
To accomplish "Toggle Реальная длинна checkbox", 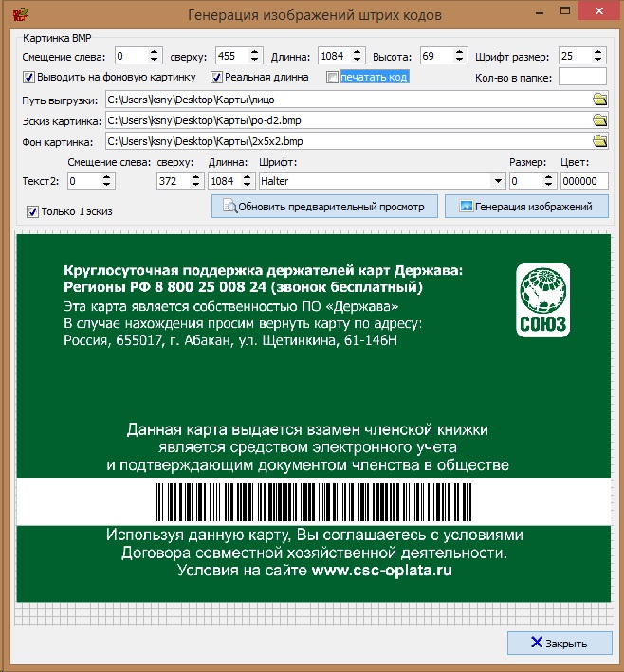I will point(216,77).
